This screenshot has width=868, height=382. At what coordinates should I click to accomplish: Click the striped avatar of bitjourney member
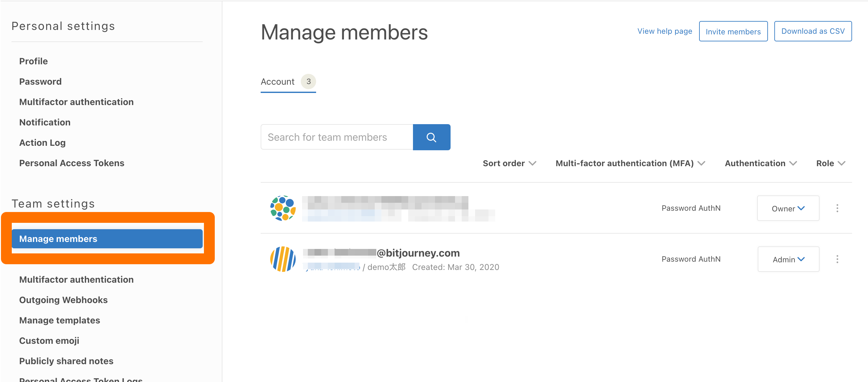pyautogui.click(x=283, y=259)
